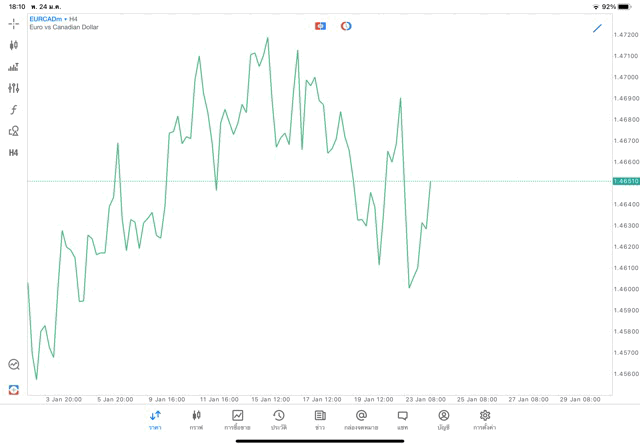Open the H4 timeframe selector
Screen dimensions: 640x447
click(x=13, y=153)
